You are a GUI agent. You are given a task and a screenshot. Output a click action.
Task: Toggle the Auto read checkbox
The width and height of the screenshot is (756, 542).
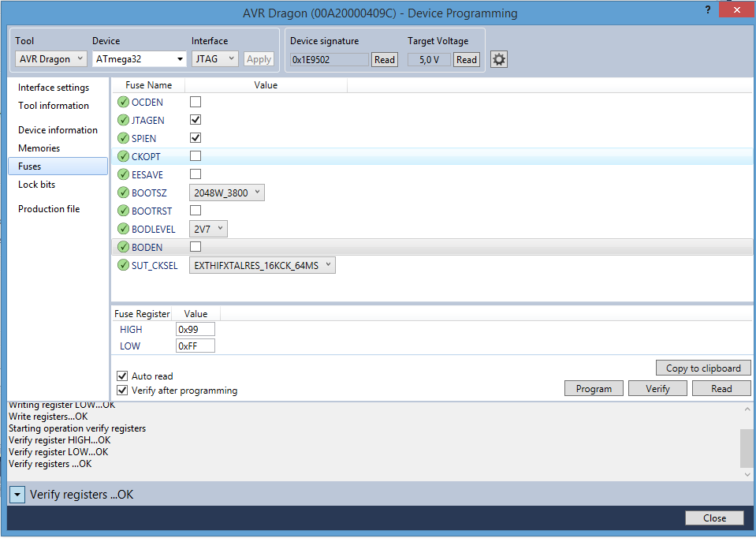[x=122, y=376]
